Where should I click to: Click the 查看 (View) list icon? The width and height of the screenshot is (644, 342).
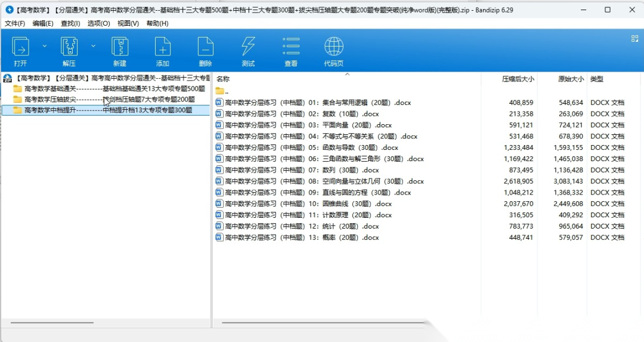pos(291,47)
